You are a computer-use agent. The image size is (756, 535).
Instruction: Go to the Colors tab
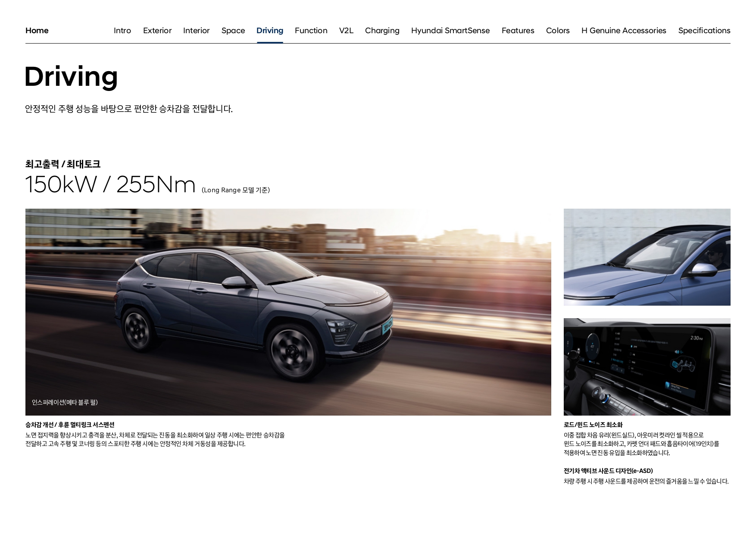click(558, 31)
